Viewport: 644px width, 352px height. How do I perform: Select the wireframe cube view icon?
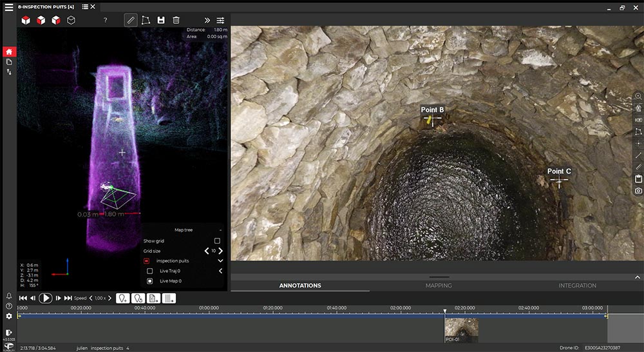(71, 20)
